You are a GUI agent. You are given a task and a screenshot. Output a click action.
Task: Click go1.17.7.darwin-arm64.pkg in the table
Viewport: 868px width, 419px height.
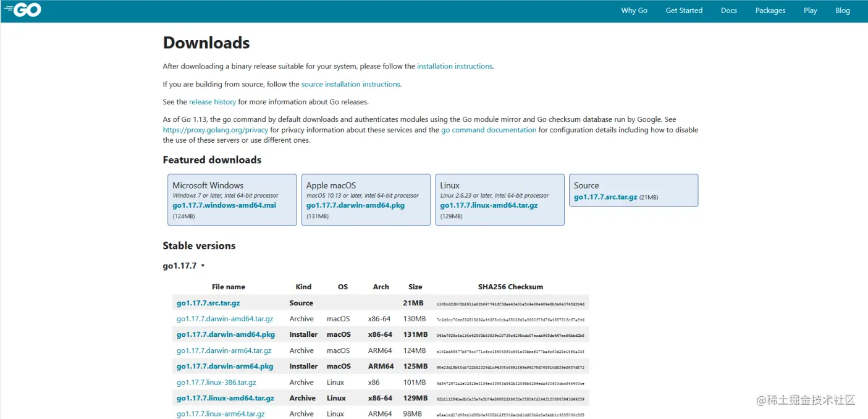tap(225, 366)
